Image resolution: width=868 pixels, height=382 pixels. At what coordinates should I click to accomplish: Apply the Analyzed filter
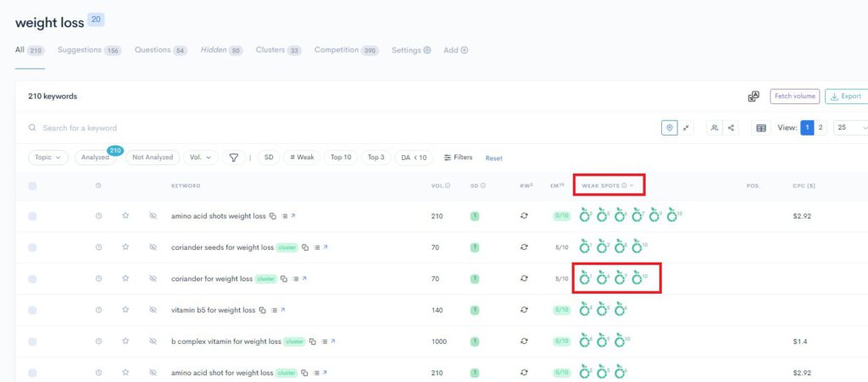tap(95, 158)
